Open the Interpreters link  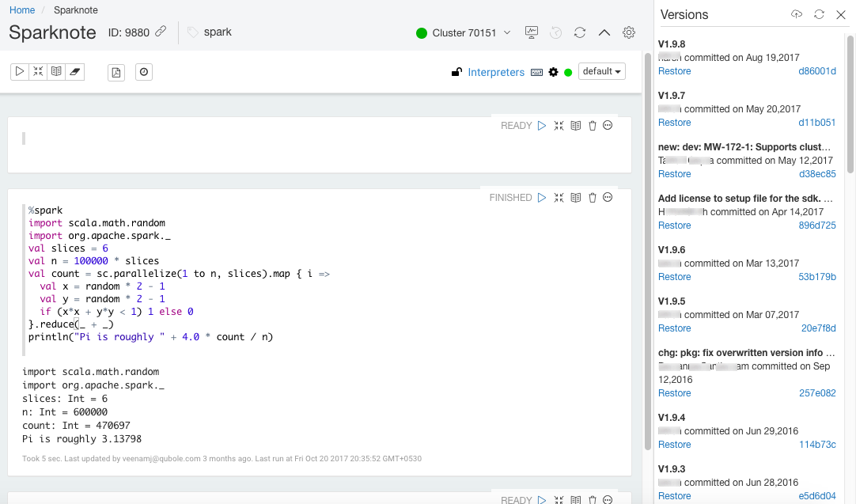(496, 72)
